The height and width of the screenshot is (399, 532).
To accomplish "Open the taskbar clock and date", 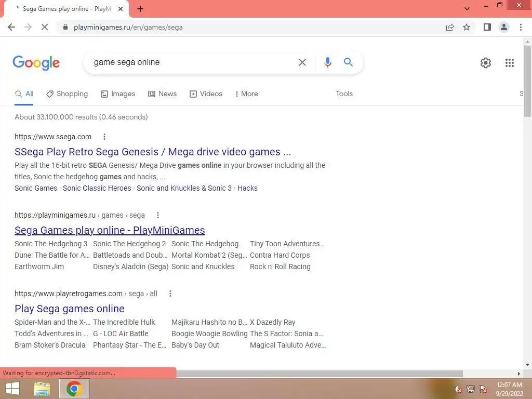I will coord(509,389).
